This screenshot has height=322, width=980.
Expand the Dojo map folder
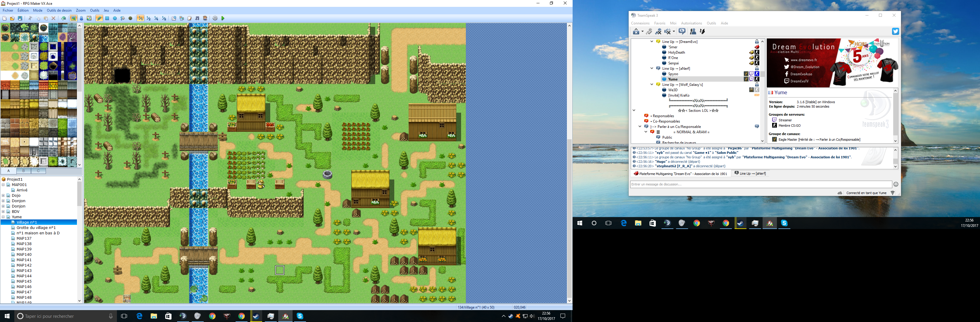point(3,195)
